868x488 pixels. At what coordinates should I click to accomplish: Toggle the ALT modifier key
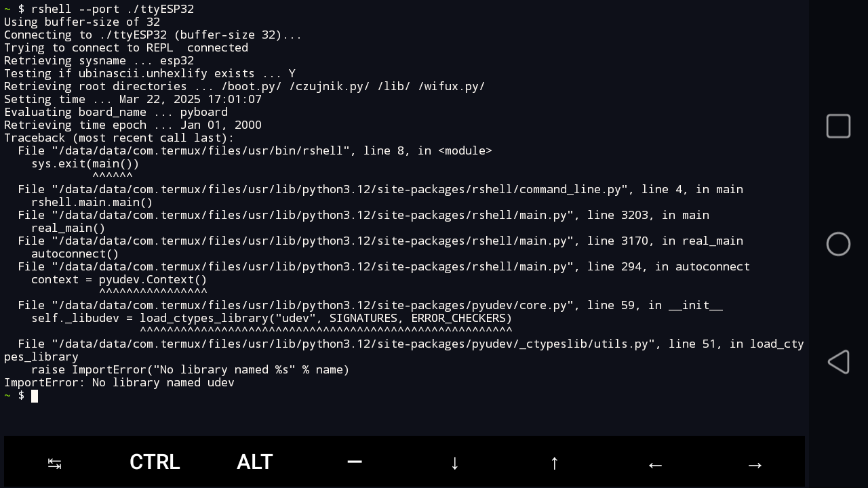(255, 462)
